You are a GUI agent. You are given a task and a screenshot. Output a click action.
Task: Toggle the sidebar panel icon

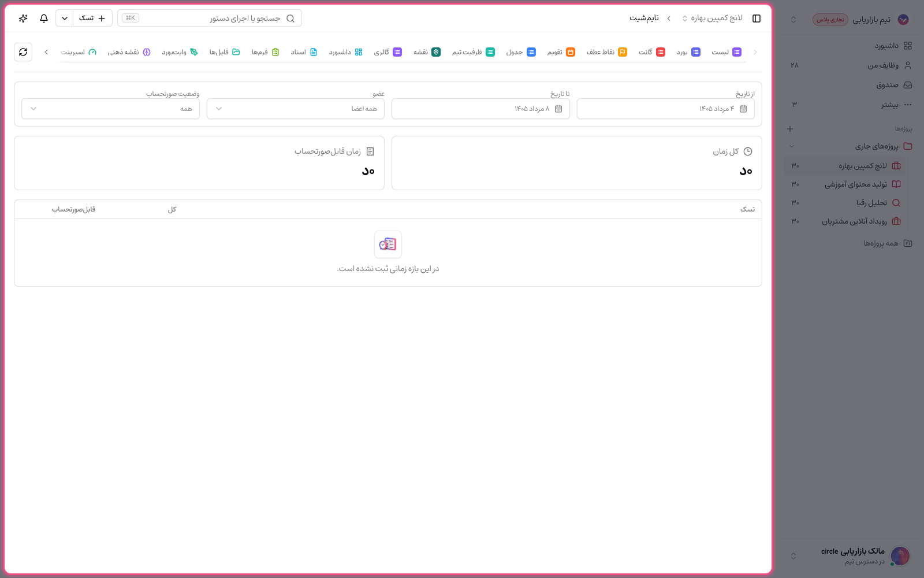(x=757, y=18)
